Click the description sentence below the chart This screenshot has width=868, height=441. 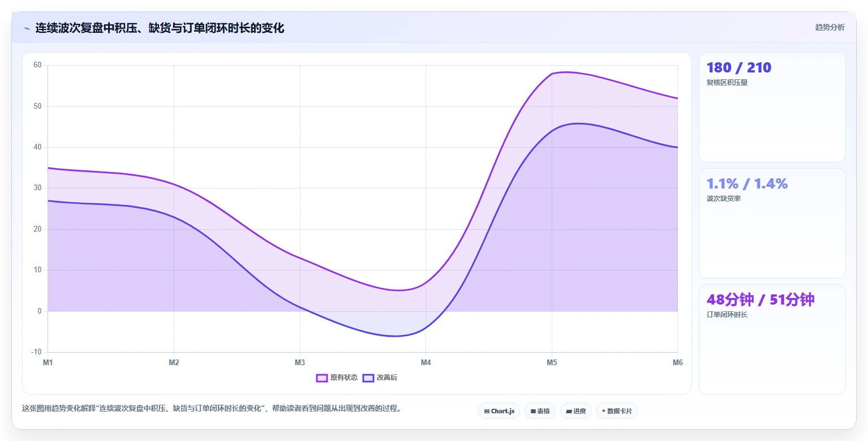pyautogui.click(x=212, y=408)
